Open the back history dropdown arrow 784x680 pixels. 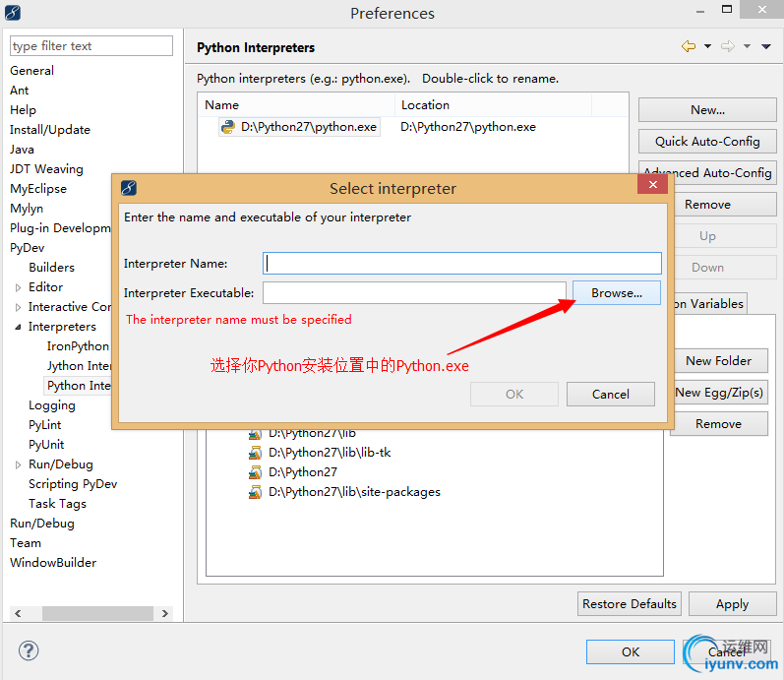pos(707,46)
